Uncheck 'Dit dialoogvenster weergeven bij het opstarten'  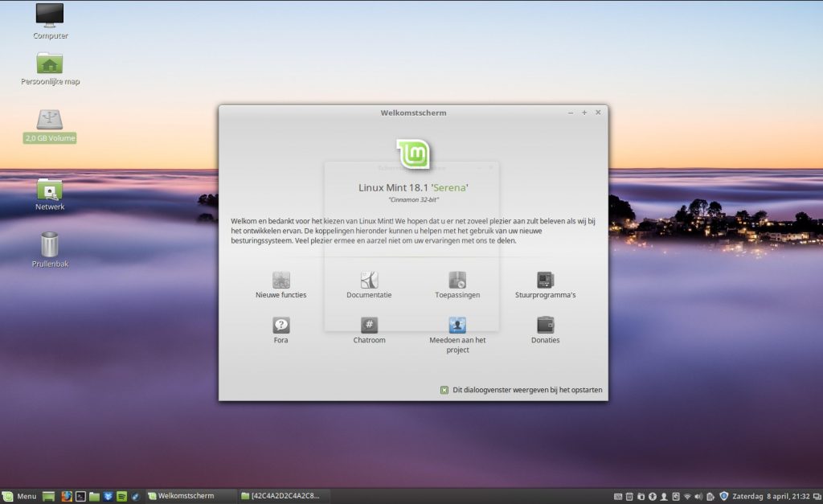coord(444,390)
